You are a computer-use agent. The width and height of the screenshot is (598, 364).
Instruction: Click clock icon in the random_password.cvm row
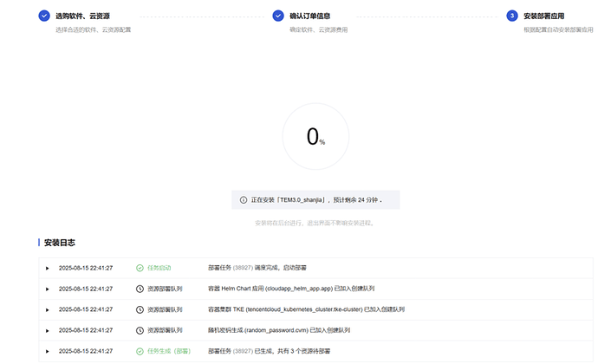140,330
